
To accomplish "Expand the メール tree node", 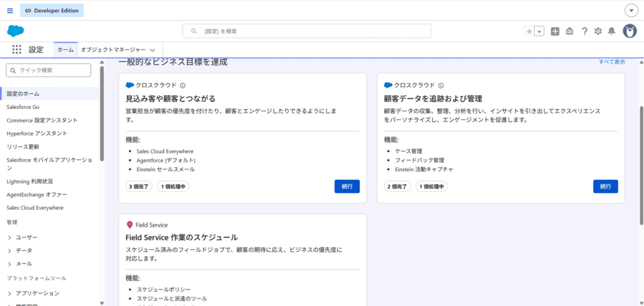I will 9,264.
